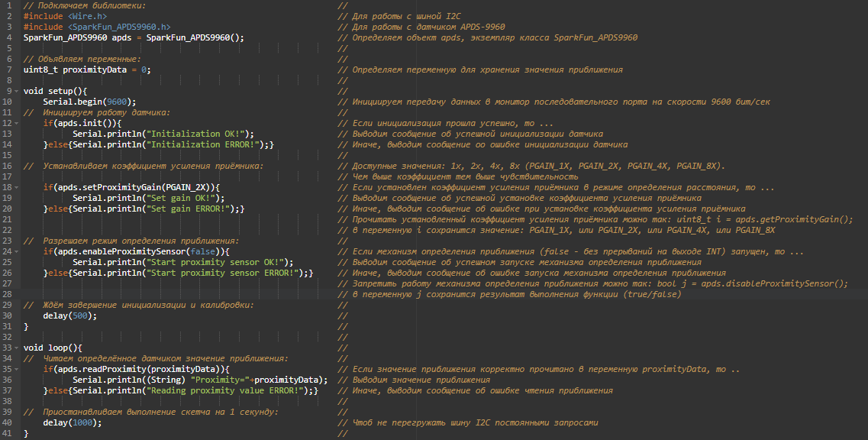Click 'apds.setProximityGain(PGAIN_2X)' call
868x440 pixels.
click(136, 187)
